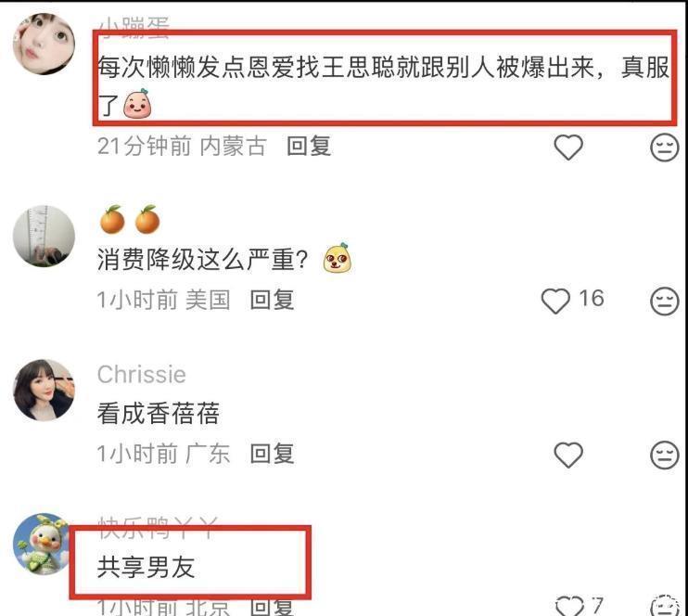Open the Chrissie username link
The height and width of the screenshot is (616, 688).
coord(142,375)
